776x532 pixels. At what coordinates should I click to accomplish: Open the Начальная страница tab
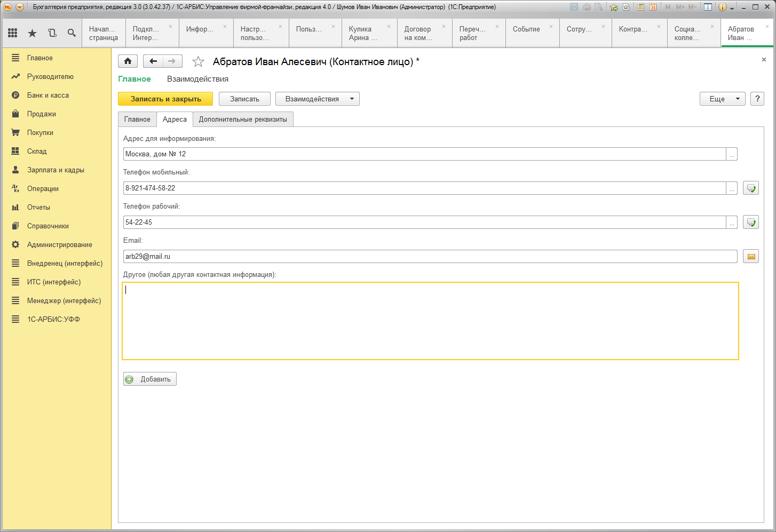click(x=104, y=33)
